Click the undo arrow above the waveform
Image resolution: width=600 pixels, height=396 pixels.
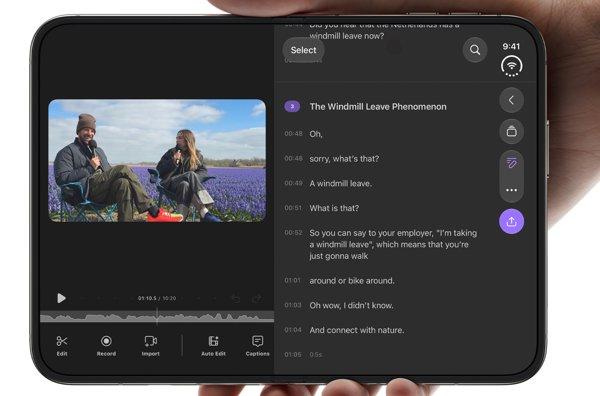pos(236,298)
